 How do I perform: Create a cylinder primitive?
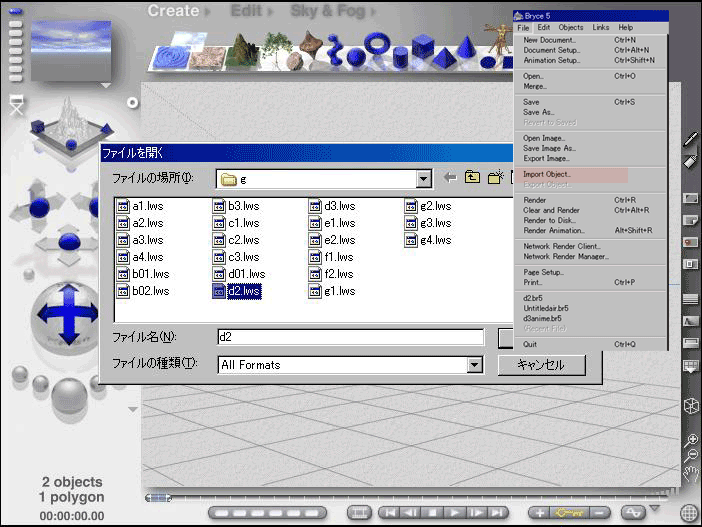[x=400, y=58]
